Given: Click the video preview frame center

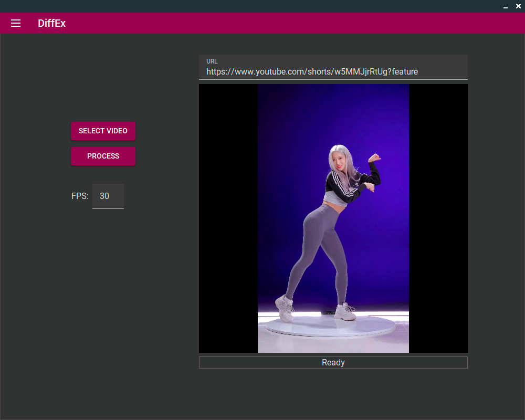Looking at the screenshot, I should point(333,218).
